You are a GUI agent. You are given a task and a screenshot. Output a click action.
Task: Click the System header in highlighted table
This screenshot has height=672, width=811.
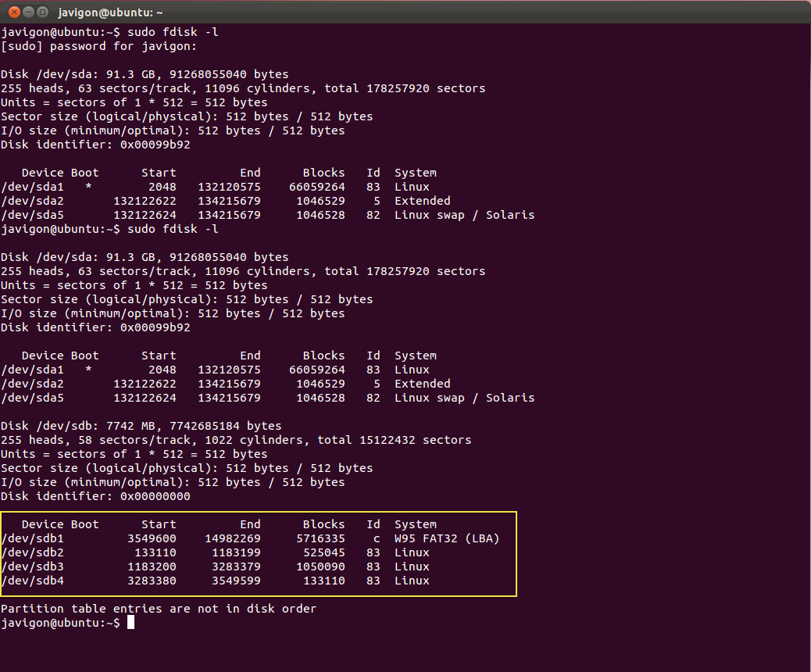[415, 524]
